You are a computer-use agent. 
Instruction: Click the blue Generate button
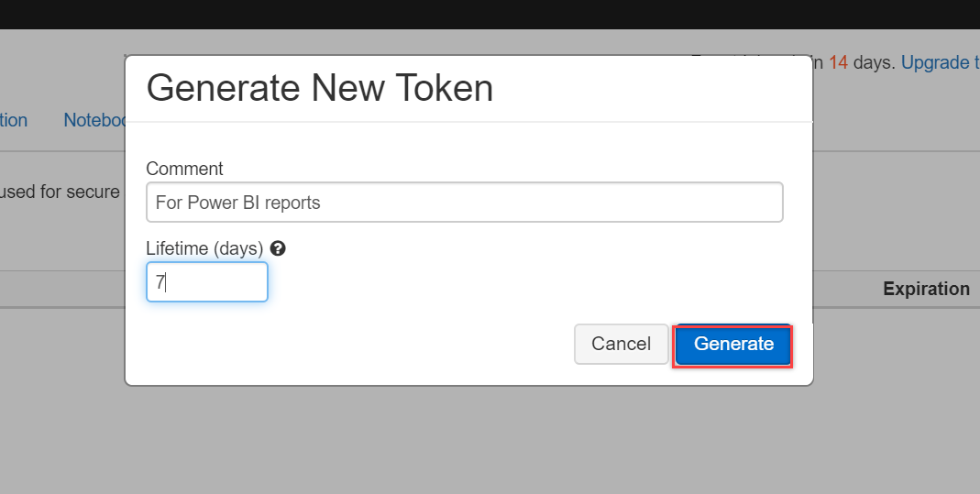733,345
